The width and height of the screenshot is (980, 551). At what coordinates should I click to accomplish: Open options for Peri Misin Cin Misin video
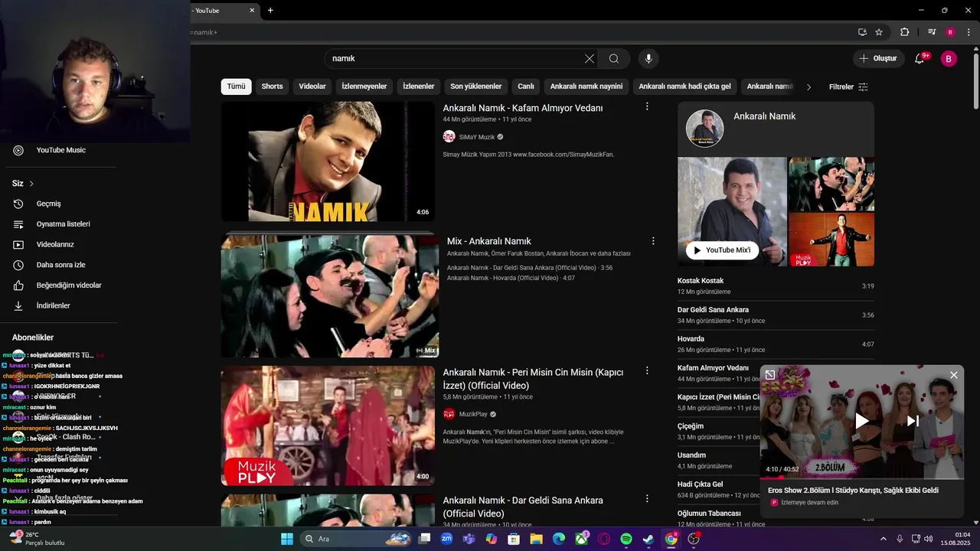pos(647,370)
